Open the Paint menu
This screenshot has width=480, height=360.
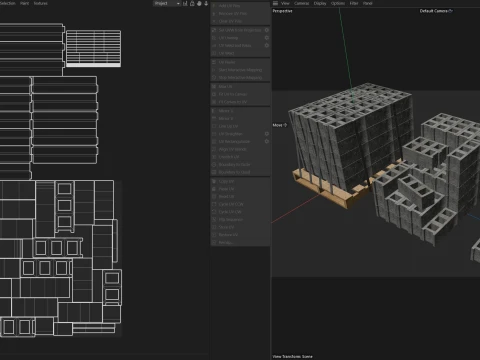[24, 3]
